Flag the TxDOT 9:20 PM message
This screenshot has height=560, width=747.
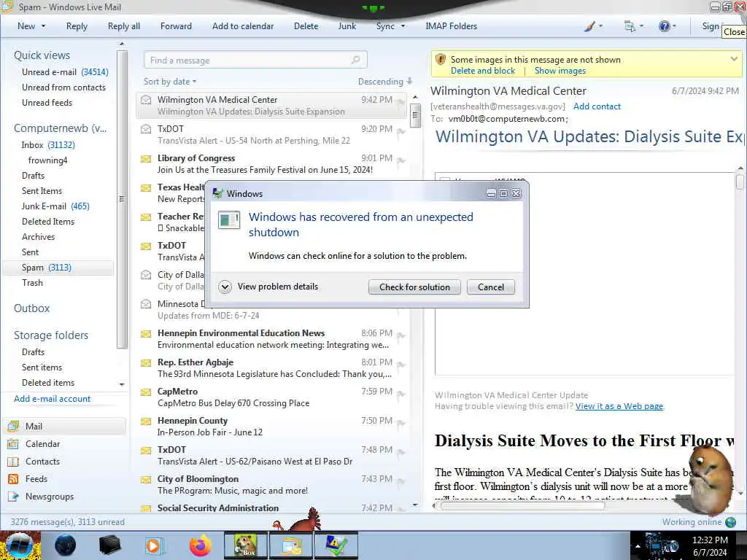click(400, 131)
